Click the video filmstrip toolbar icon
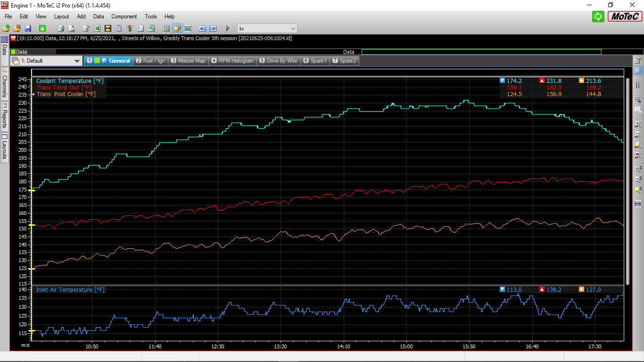 coord(108,28)
